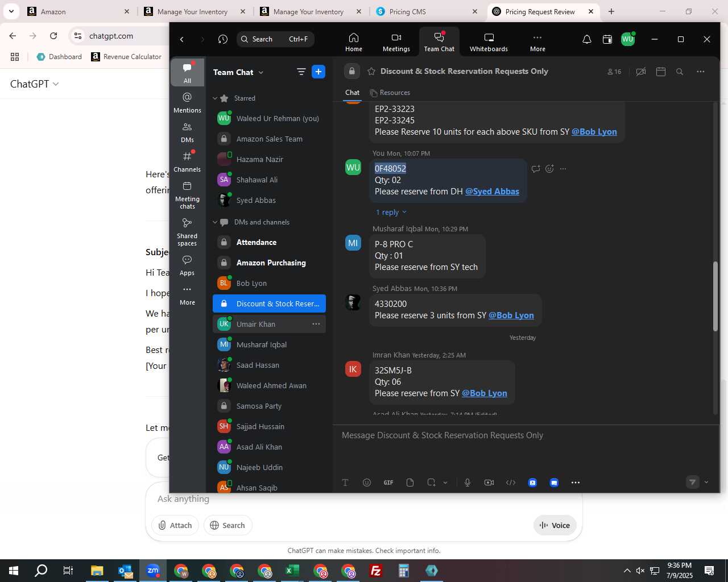Open the More menu in Zoom top bar
Viewport: 728px width, 582px height.
coord(537,42)
